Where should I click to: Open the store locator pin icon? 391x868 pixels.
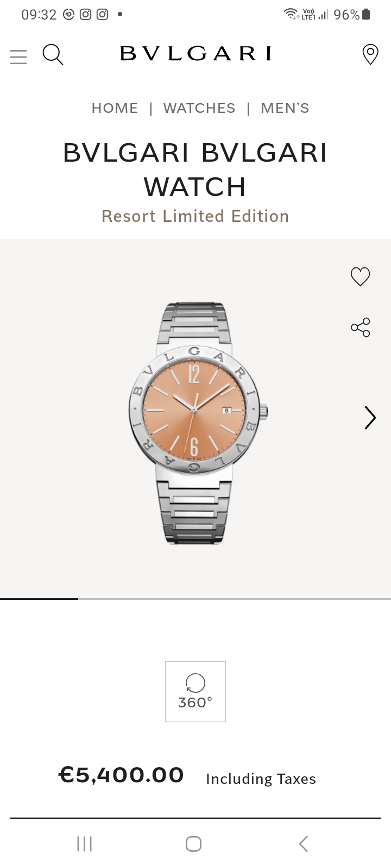point(370,55)
